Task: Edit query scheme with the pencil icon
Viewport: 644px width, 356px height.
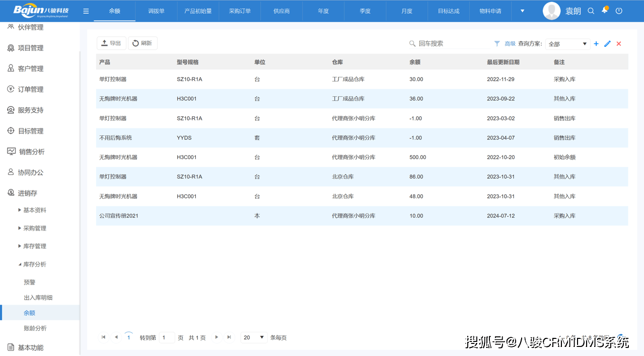Action: tap(607, 44)
